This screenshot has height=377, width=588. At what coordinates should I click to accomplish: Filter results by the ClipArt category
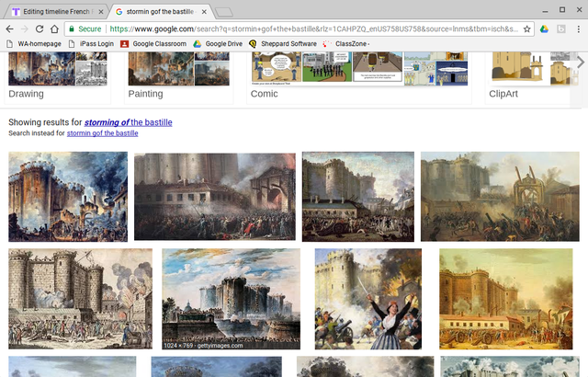pos(529,77)
